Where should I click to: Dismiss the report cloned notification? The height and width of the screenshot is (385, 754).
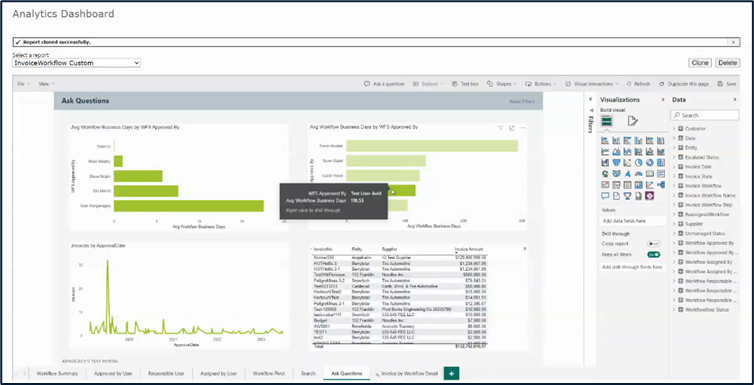(733, 42)
